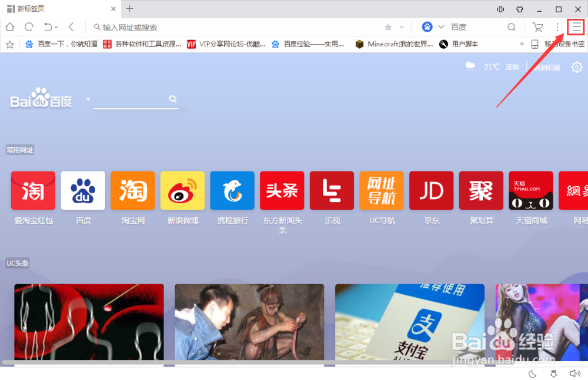
Task: Open a new tab with plus button
Action: point(130,9)
